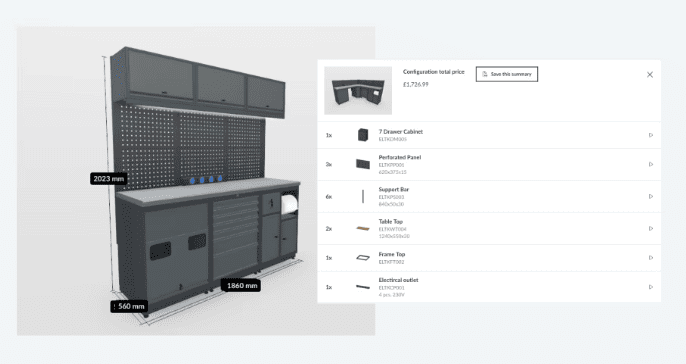Image resolution: width=686 pixels, height=364 pixels.
Task: Click the Support Bar item name
Action: tap(394, 189)
